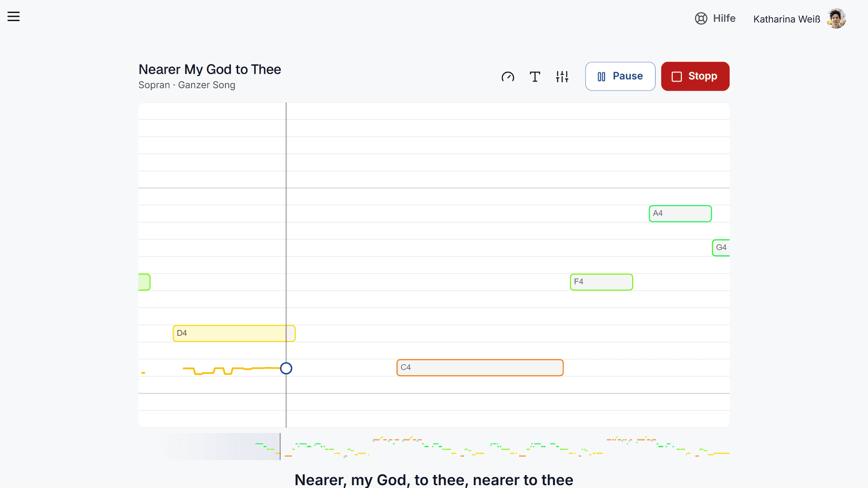Click the Katharina Weiß user name
The image size is (868, 488).
tap(787, 19)
